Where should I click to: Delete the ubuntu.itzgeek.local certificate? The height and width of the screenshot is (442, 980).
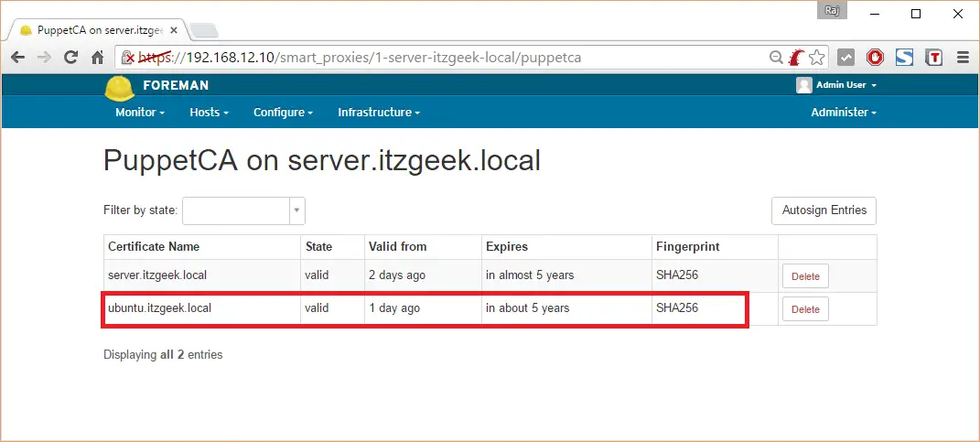(x=805, y=308)
